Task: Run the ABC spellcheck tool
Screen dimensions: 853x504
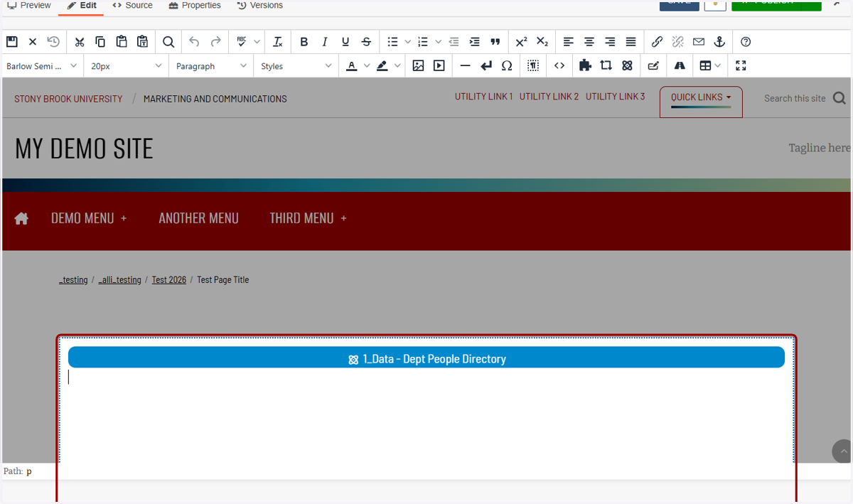Action: pos(242,42)
